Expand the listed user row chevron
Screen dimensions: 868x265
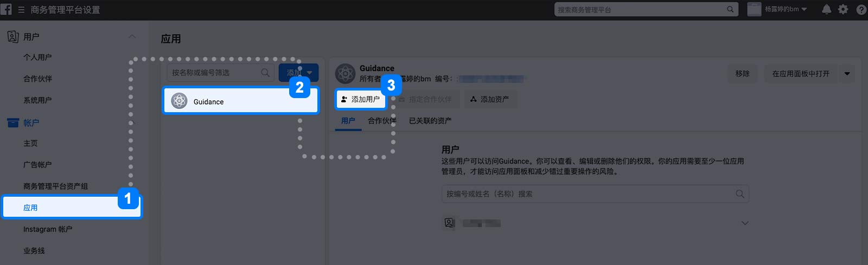pyautogui.click(x=745, y=223)
